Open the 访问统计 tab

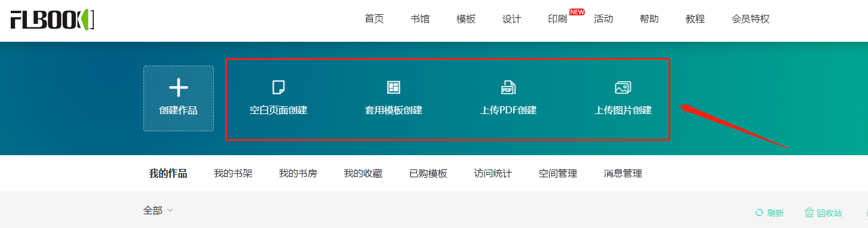[493, 174]
